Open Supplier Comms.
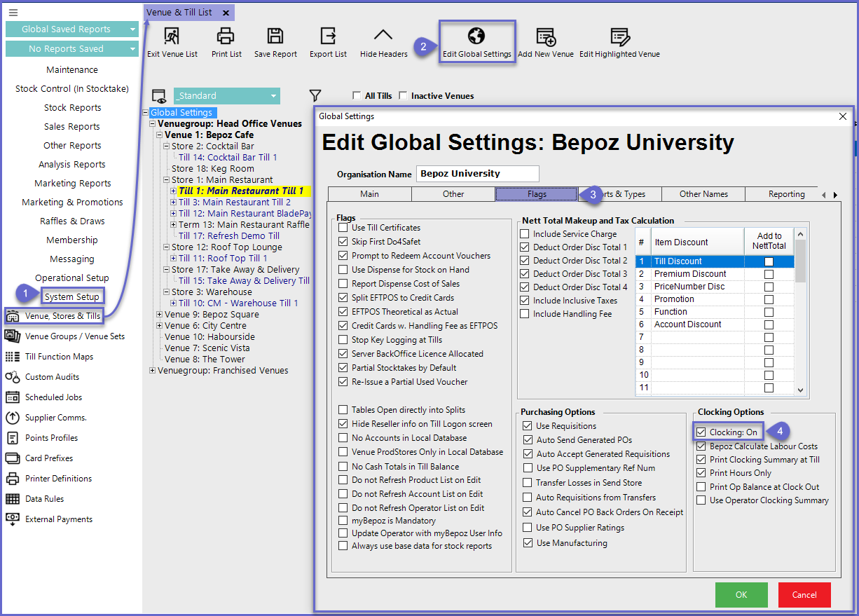The width and height of the screenshot is (859, 616). 46,418
